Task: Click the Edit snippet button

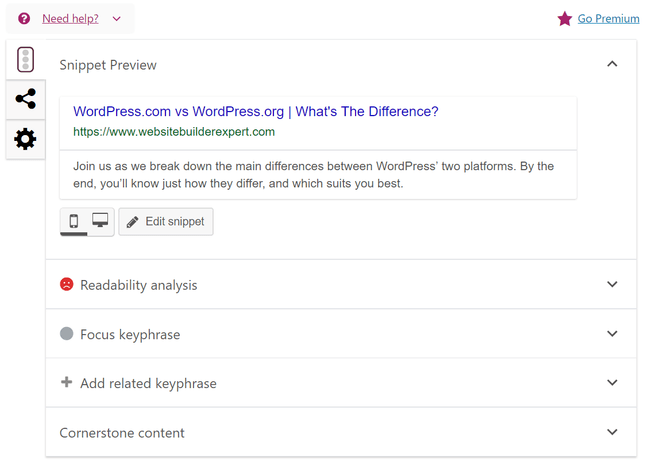Action: [x=166, y=222]
